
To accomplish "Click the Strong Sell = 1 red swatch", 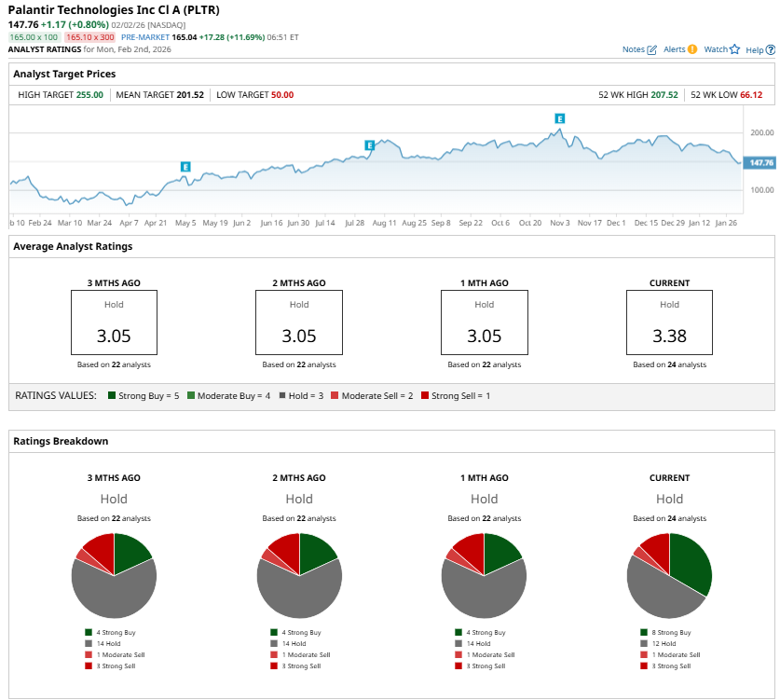I will point(426,396).
